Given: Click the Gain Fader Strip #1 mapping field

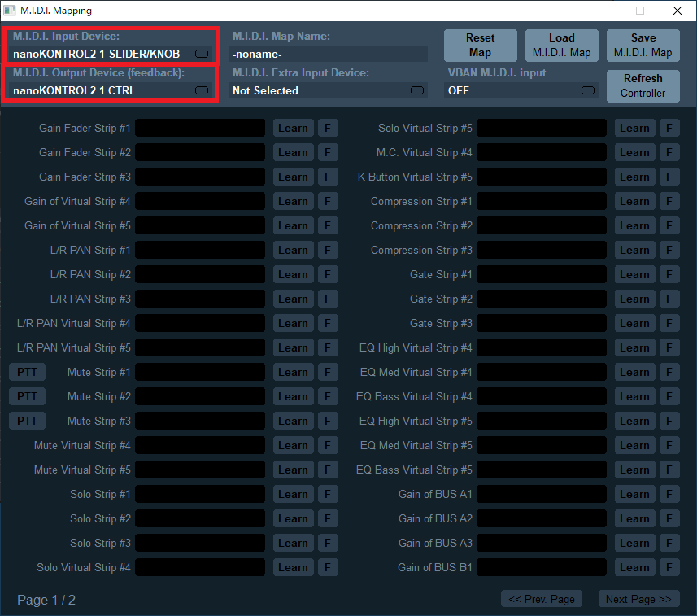Looking at the screenshot, I should tap(200, 128).
